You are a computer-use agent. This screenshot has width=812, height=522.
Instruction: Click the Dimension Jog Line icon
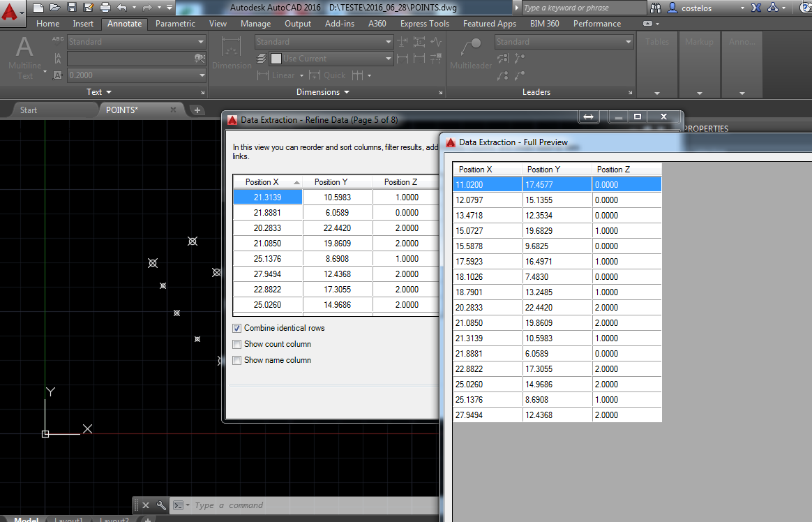(436, 41)
